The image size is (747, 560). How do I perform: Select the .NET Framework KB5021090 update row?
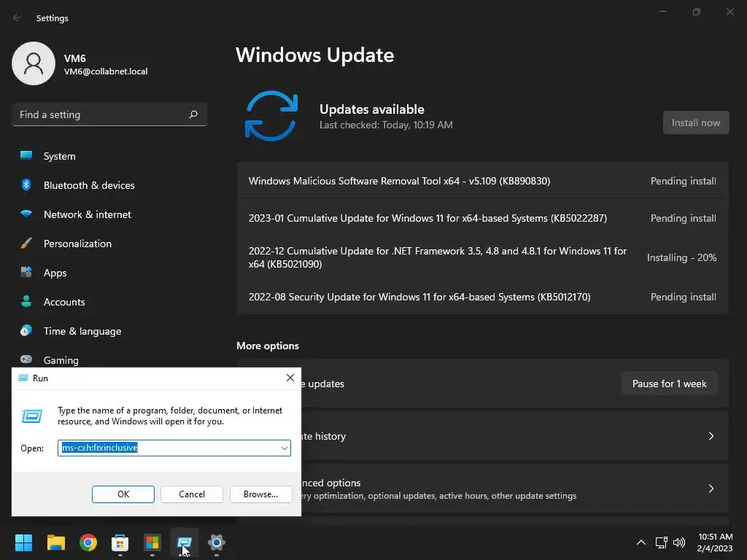pos(483,257)
